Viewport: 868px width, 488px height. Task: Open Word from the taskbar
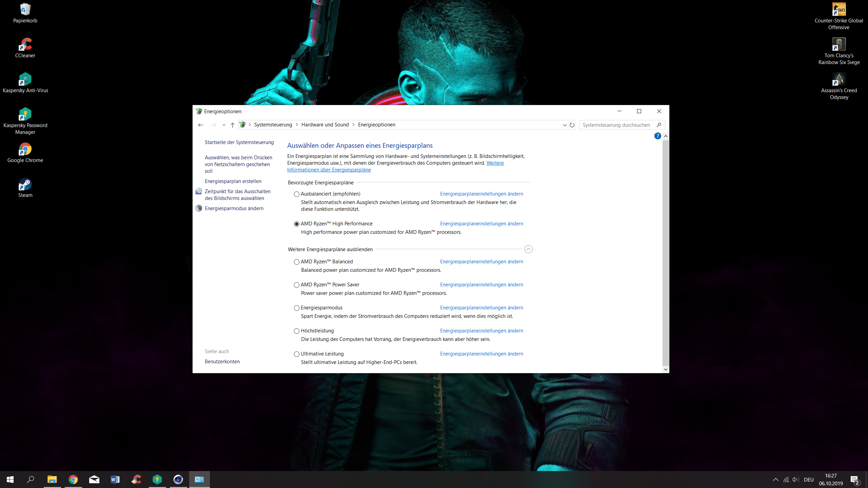click(x=115, y=480)
